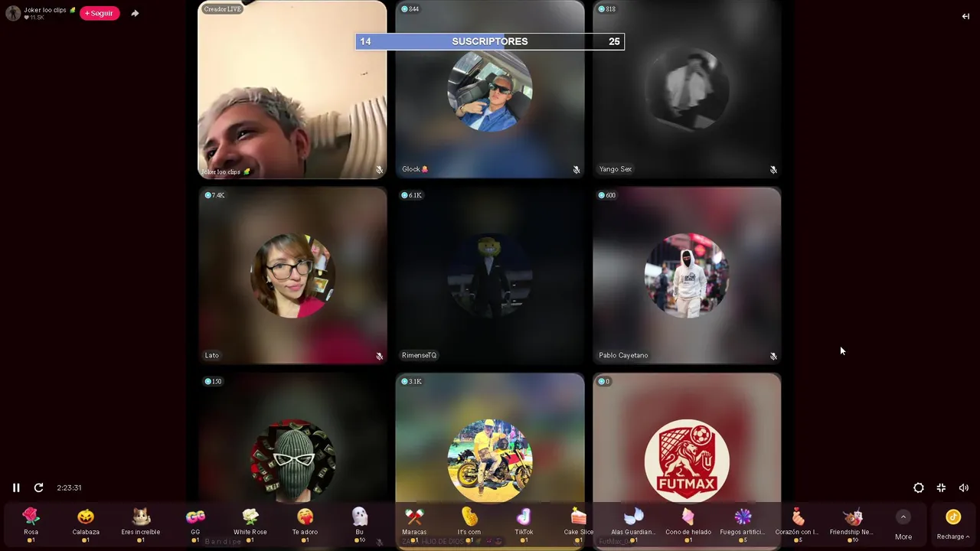Pause the live stream playback
Screen dimensions: 980x551
point(16,487)
